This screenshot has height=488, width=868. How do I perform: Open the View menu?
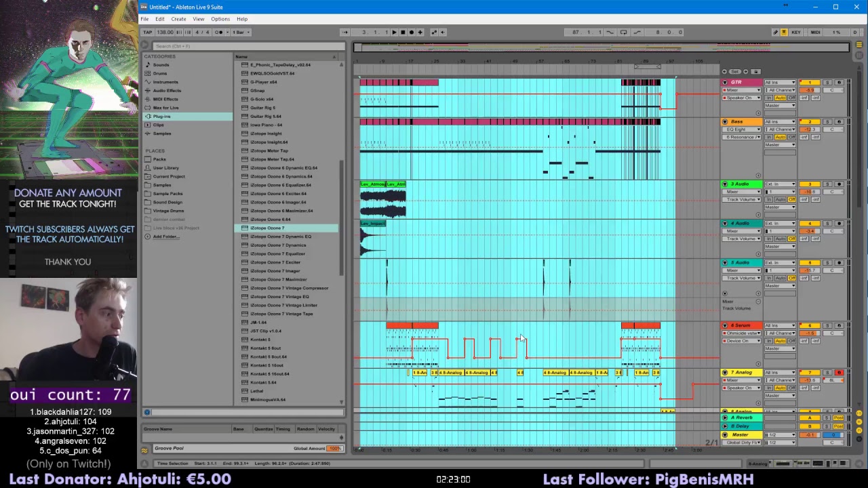(198, 19)
